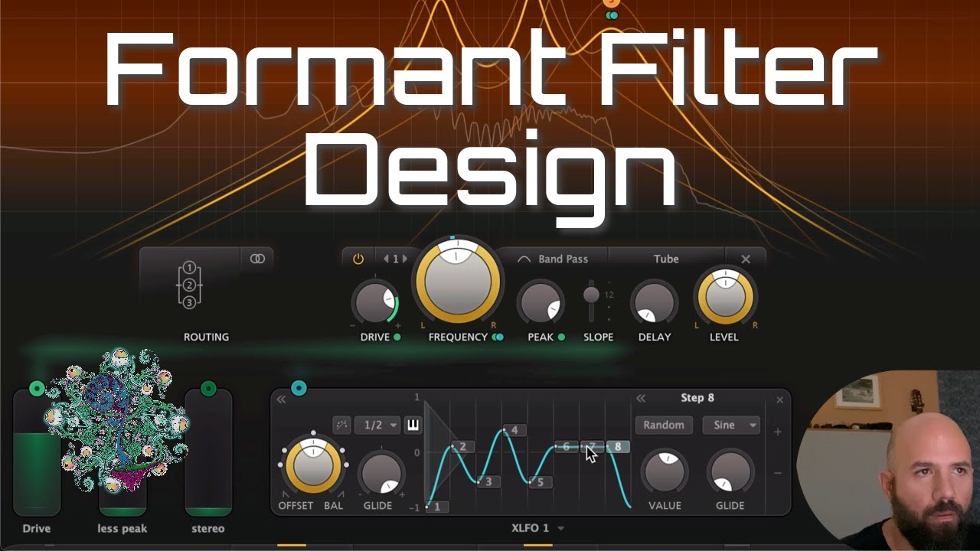The height and width of the screenshot is (551, 980).
Task: Remove the filter with the X button
Action: coord(746,259)
